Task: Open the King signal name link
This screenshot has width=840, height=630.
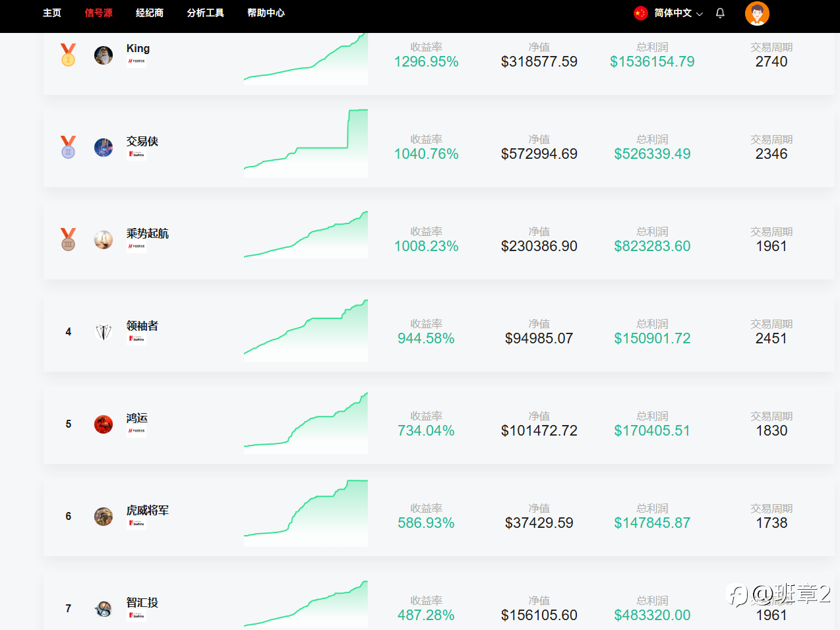Action: coord(138,49)
